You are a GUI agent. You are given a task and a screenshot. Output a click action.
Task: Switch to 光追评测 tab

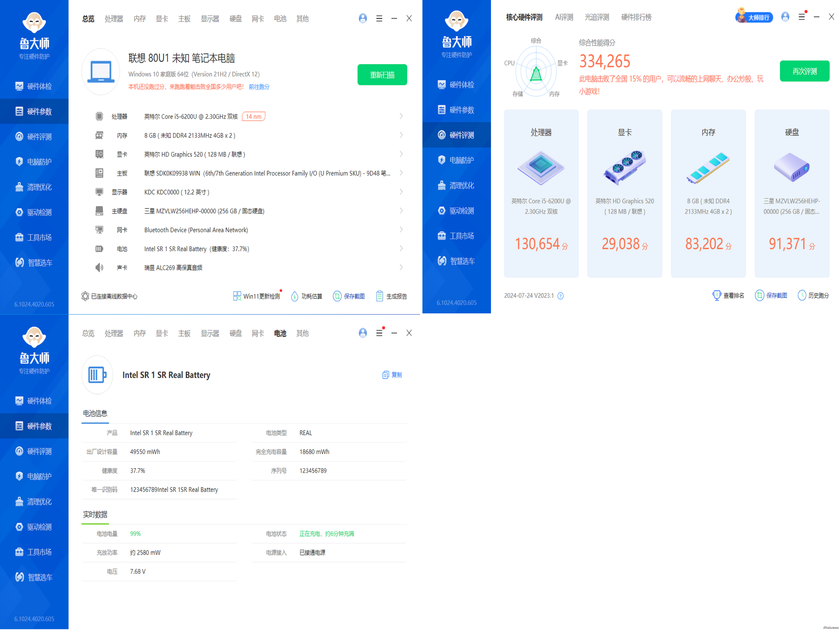597,17
